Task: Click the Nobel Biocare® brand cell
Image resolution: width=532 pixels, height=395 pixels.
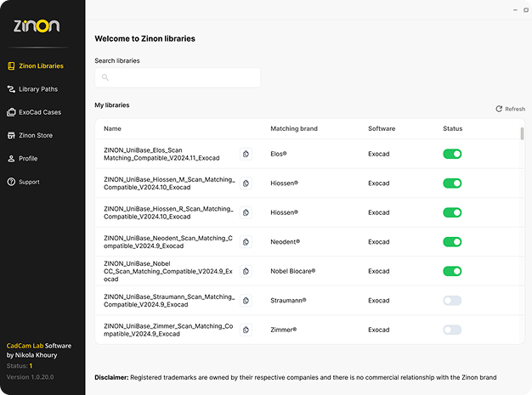Action: pyautogui.click(x=293, y=271)
